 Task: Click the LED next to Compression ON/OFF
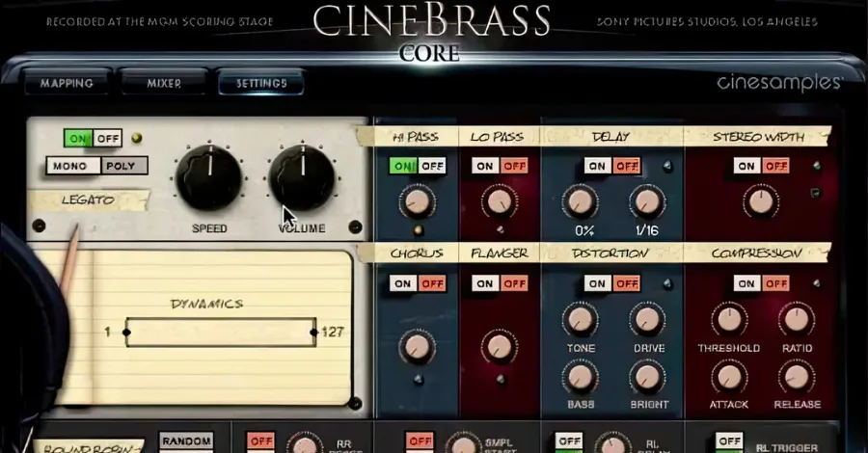(817, 283)
